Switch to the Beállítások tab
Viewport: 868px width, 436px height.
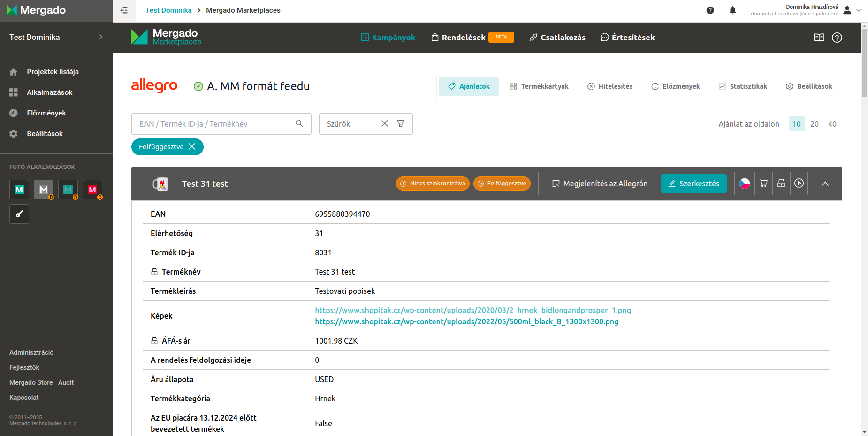tap(809, 86)
